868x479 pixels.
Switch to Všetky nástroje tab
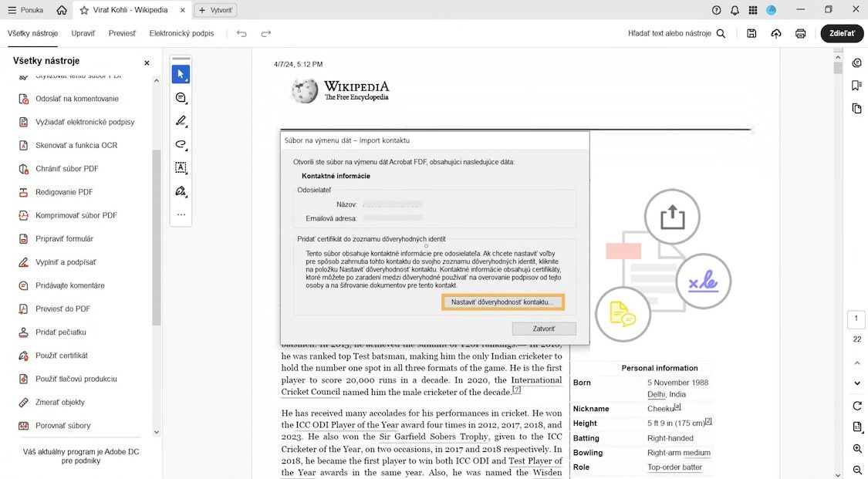click(32, 33)
